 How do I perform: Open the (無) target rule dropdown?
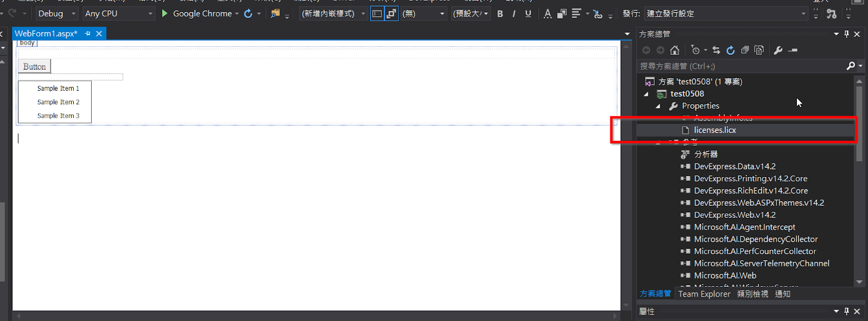click(424, 14)
